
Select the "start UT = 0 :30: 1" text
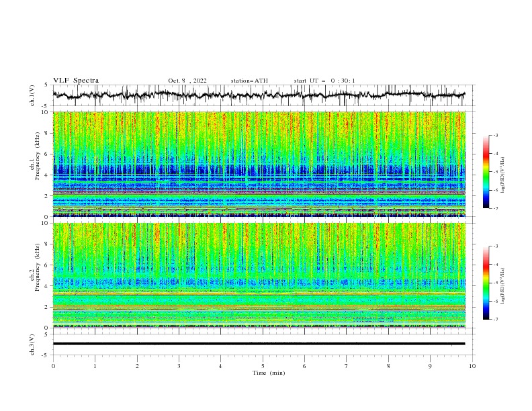(324, 81)
